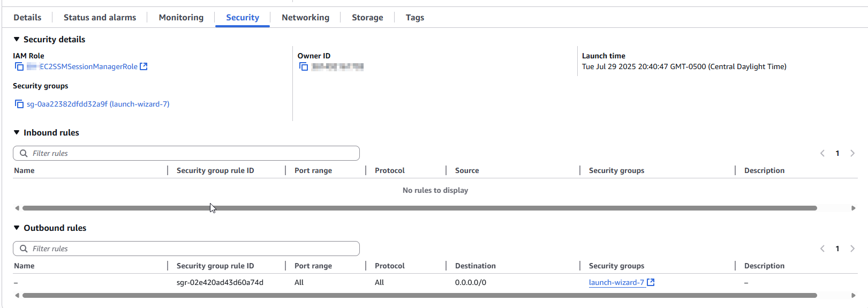Switch to the Networking tab
Image resolution: width=868 pixels, height=308 pixels.
coord(305,17)
